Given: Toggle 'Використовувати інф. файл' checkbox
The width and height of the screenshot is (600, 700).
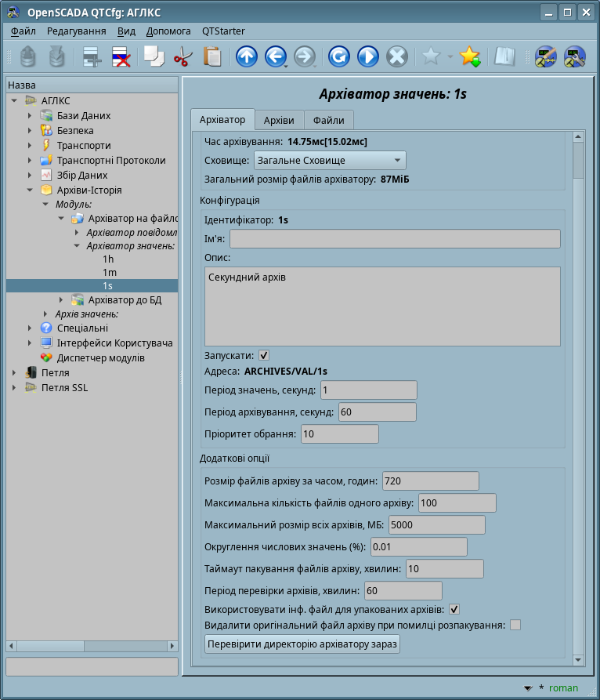Looking at the screenshot, I should 454,609.
